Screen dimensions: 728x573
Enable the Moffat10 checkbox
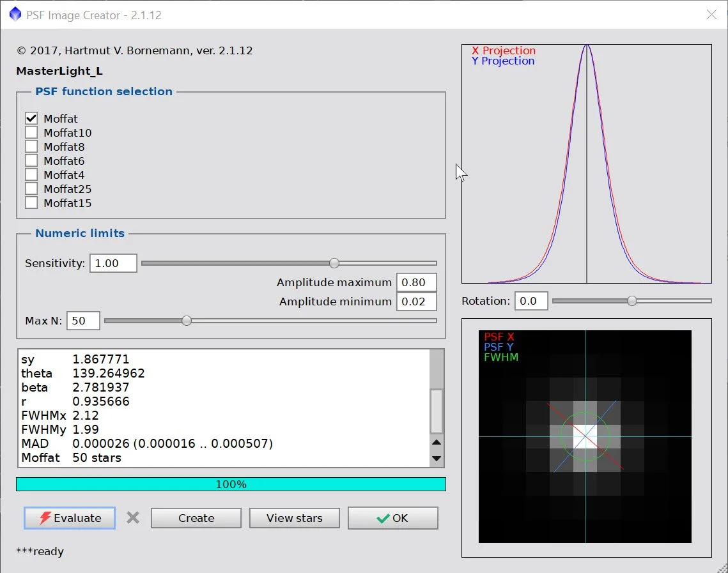[x=31, y=132]
